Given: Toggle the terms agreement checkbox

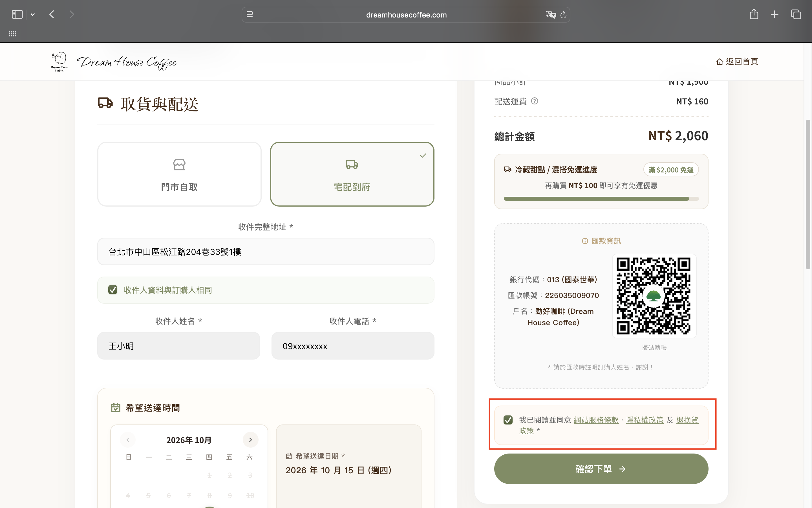Looking at the screenshot, I should click(x=508, y=420).
